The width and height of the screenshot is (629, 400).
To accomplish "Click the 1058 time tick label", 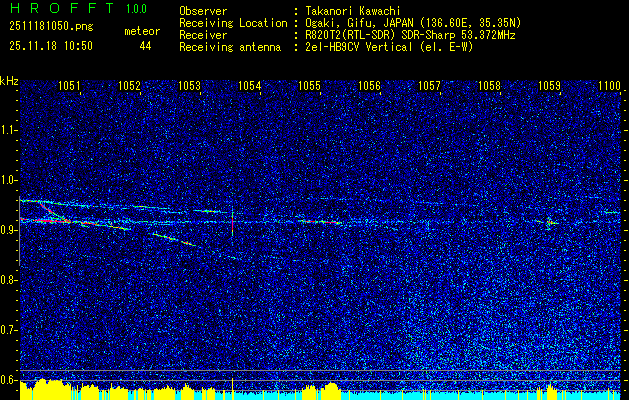I will 489,85.
